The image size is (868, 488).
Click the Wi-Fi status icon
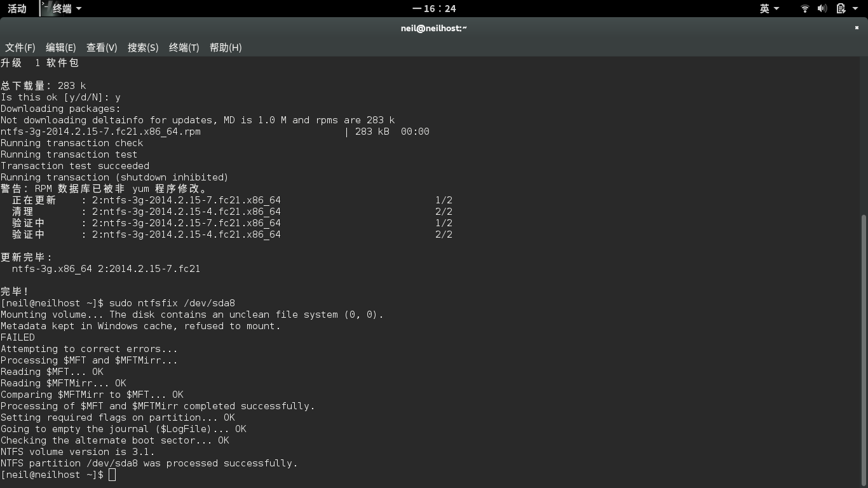click(x=804, y=8)
